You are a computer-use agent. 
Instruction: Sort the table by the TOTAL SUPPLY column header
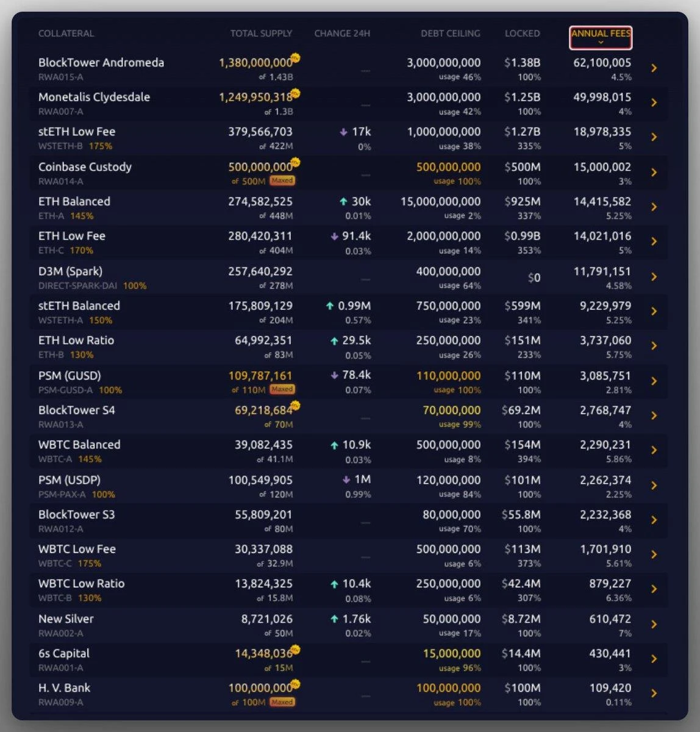(x=261, y=34)
